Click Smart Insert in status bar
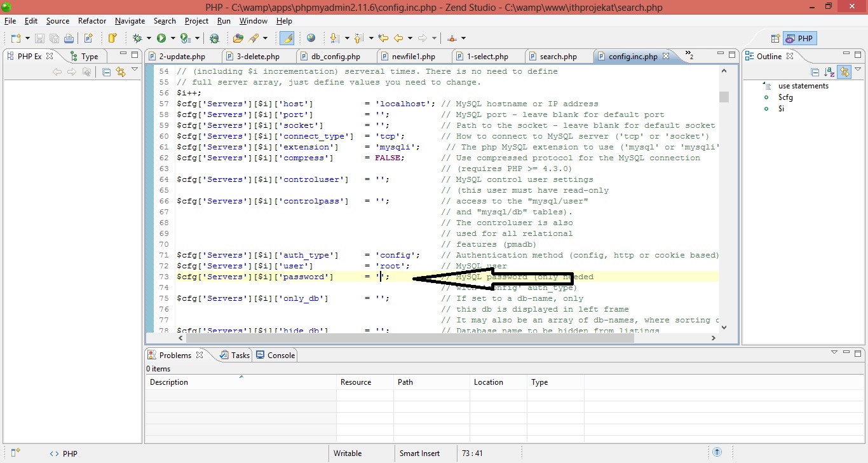 [419, 453]
